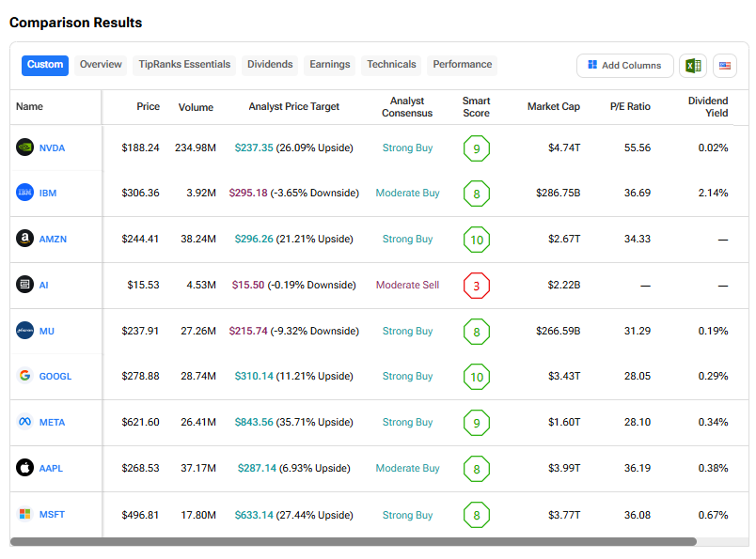
Task: Click the Meta logo icon
Action: pos(25,422)
